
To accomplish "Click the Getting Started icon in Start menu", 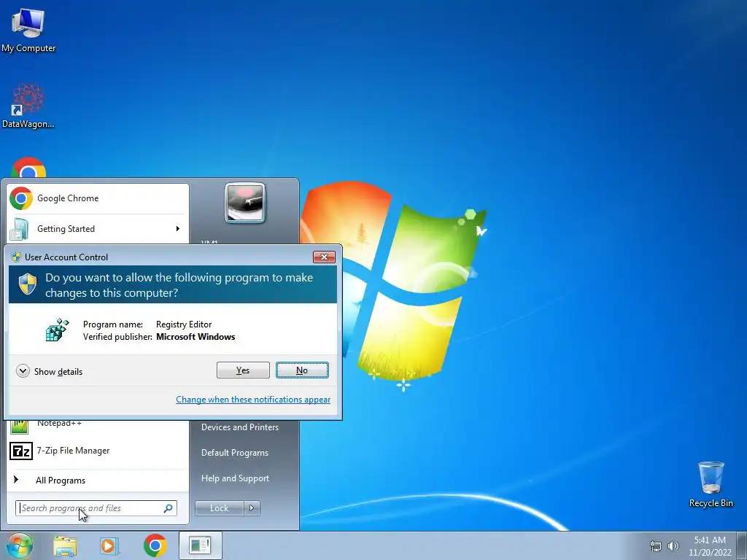I will pyautogui.click(x=20, y=229).
